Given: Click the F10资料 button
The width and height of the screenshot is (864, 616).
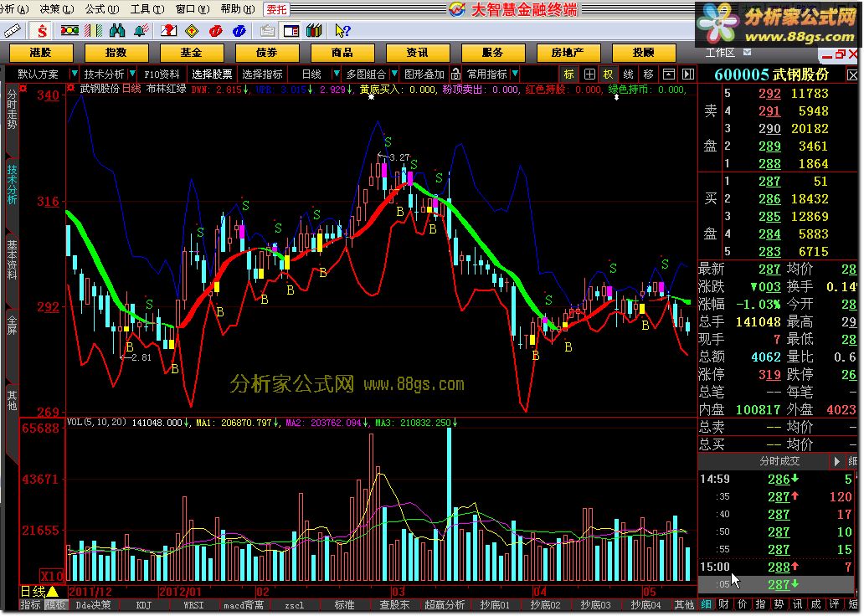Looking at the screenshot, I should 162,74.
